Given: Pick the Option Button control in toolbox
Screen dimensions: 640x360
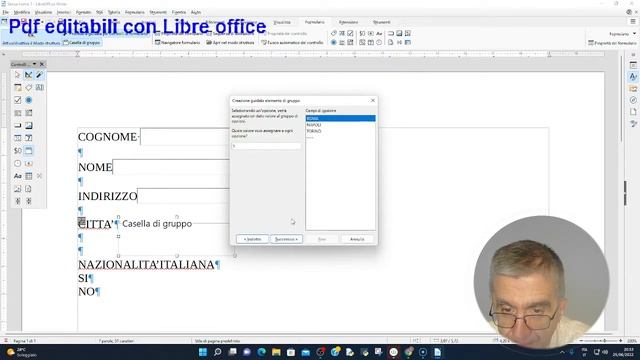Looking at the screenshot, I should (29, 100).
